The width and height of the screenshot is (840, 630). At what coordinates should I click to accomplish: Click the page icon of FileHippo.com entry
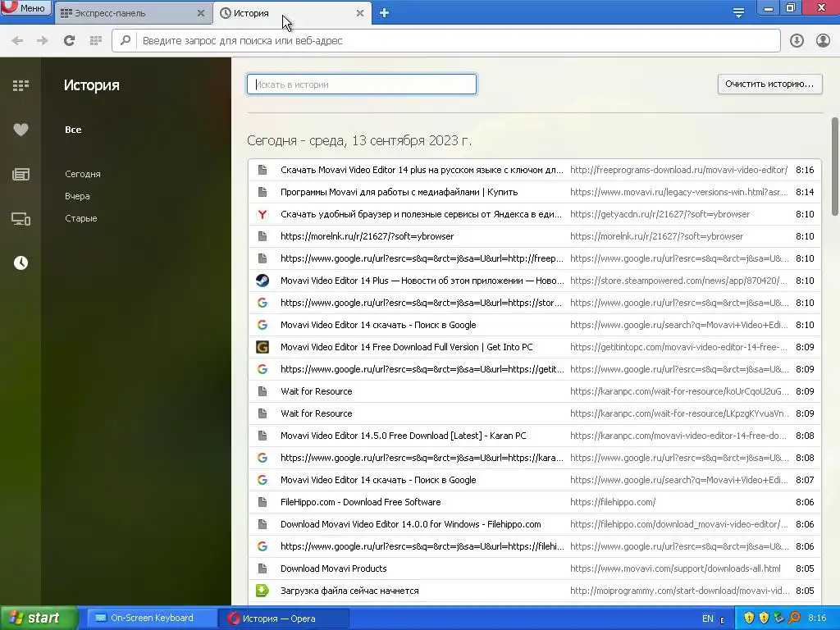tap(262, 502)
